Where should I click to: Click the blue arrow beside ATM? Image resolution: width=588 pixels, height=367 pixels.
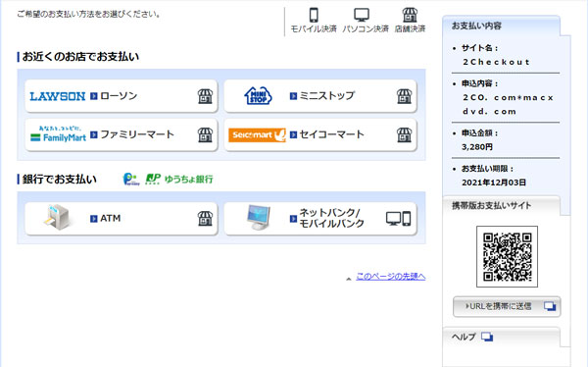94,219
